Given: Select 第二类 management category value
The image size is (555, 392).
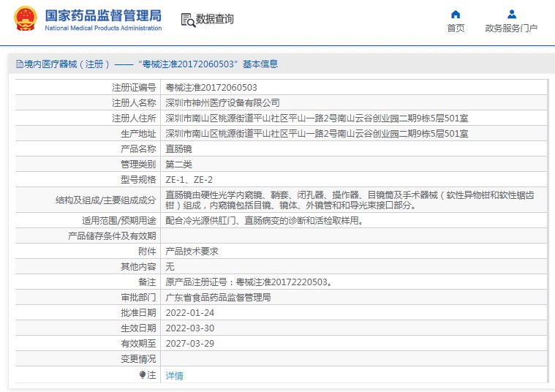Looking at the screenshot, I should click(x=178, y=165).
